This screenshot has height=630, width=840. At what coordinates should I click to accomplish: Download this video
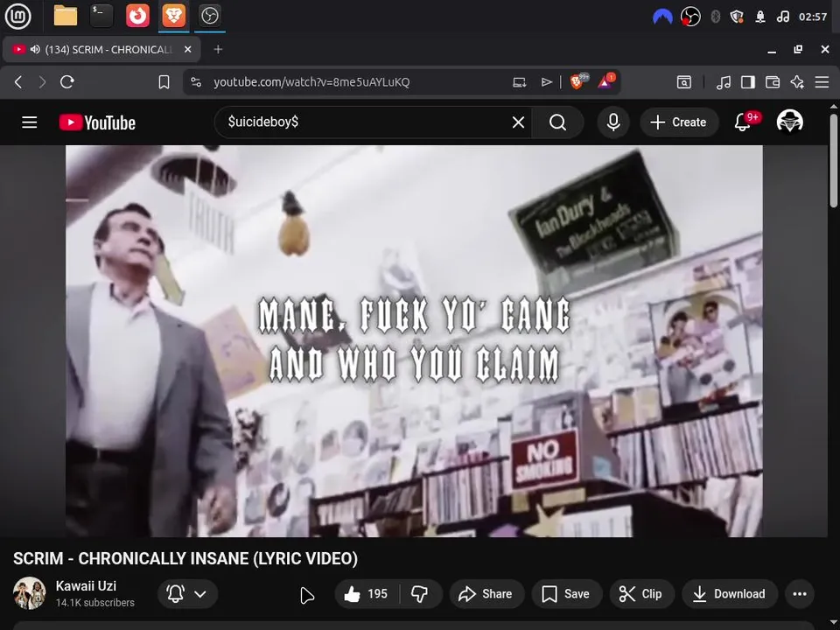click(730, 593)
